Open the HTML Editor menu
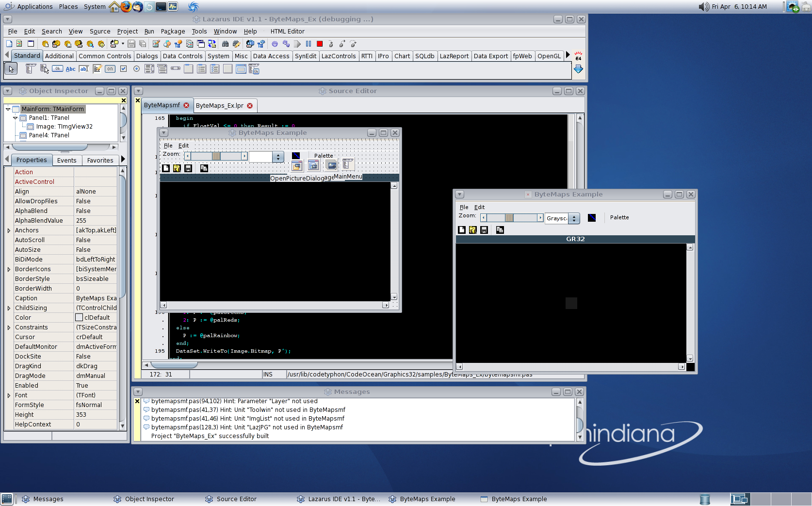Viewport: 812px width, 506px height. point(287,32)
